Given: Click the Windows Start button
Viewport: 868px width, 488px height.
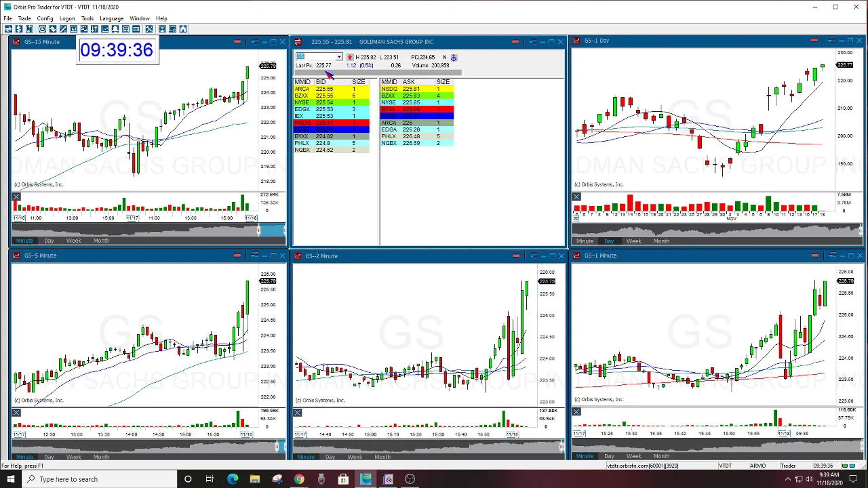Looking at the screenshot, I should coord(10,479).
